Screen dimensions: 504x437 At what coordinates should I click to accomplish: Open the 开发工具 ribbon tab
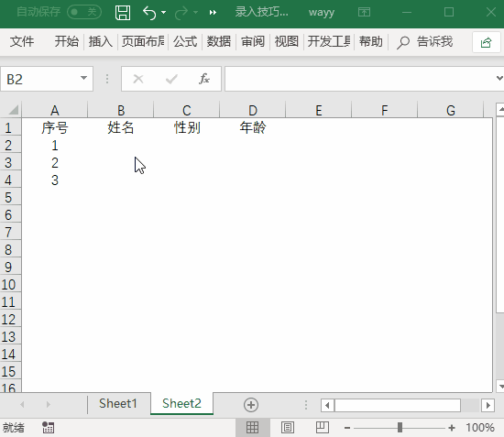pos(329,41)
